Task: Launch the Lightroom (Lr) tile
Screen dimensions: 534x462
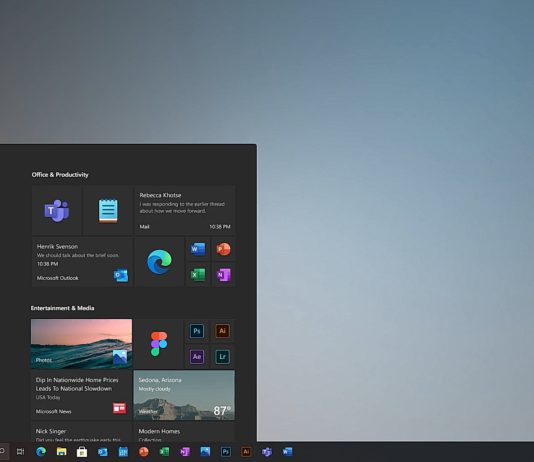Action: coord(222,356)
